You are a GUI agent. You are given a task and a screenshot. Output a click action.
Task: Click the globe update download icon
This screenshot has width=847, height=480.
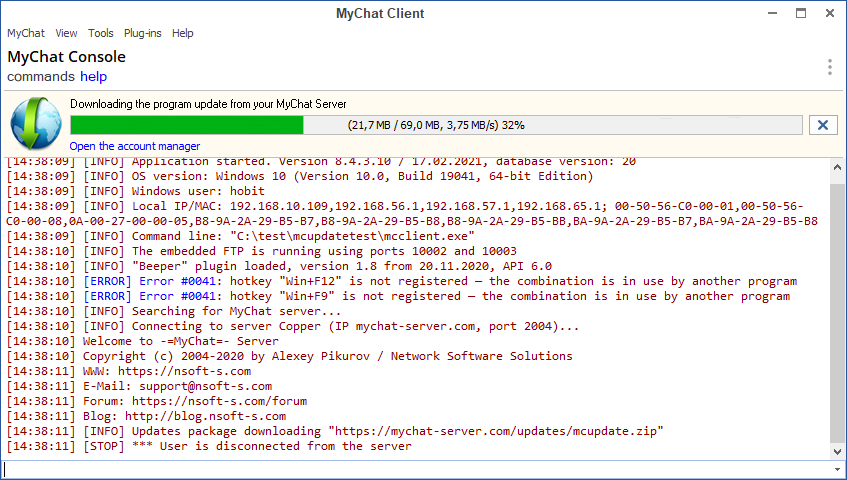[36, 124]
